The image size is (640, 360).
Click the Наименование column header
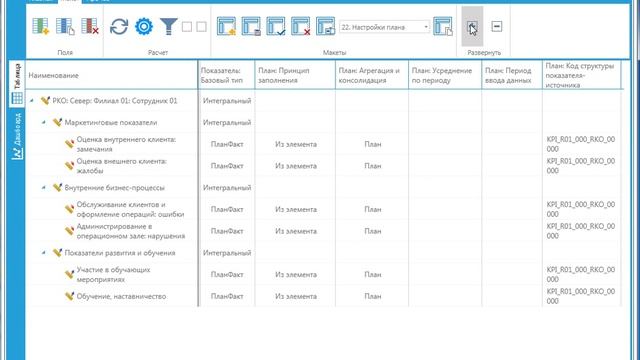(112, 75)
